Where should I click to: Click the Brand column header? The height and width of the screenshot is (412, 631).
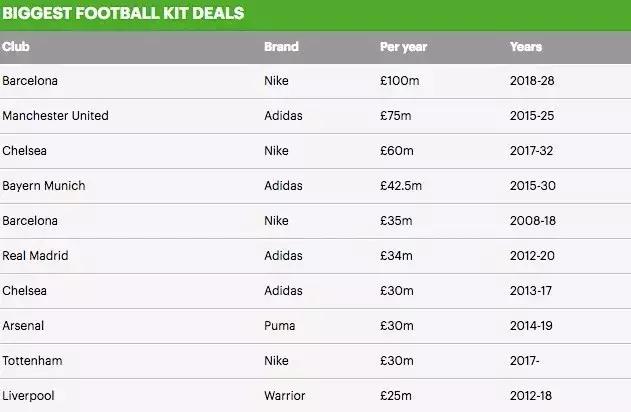(x=281, y=47)
